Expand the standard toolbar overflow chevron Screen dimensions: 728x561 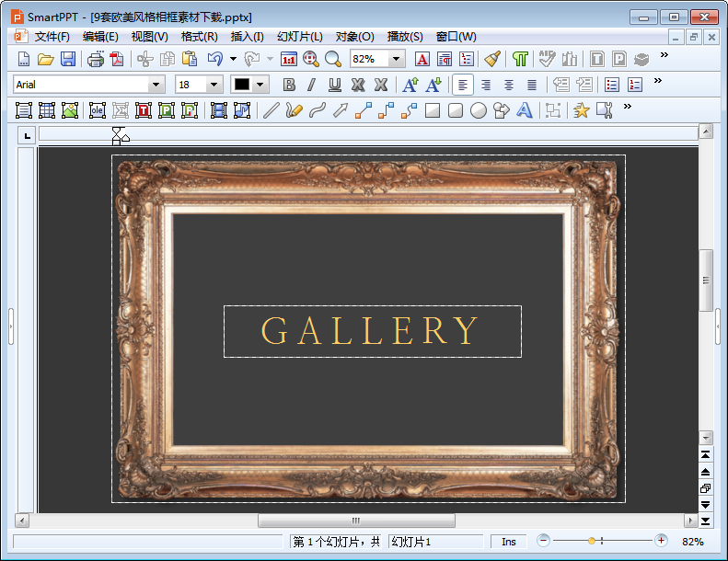pos(664,55)
